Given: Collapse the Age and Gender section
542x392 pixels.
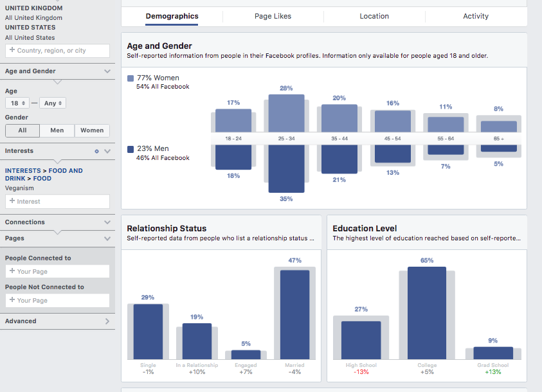Looking at the screenshot, I should point(107,71).
